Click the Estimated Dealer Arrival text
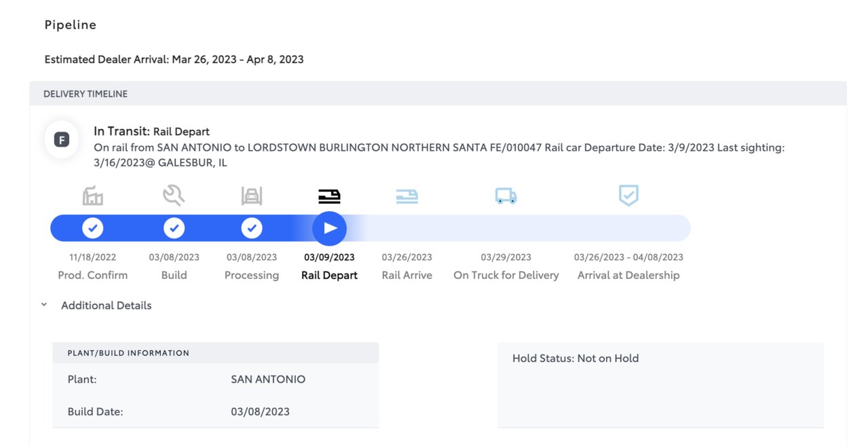The height and width of the screenshot is (446, 868). [174, 60]
